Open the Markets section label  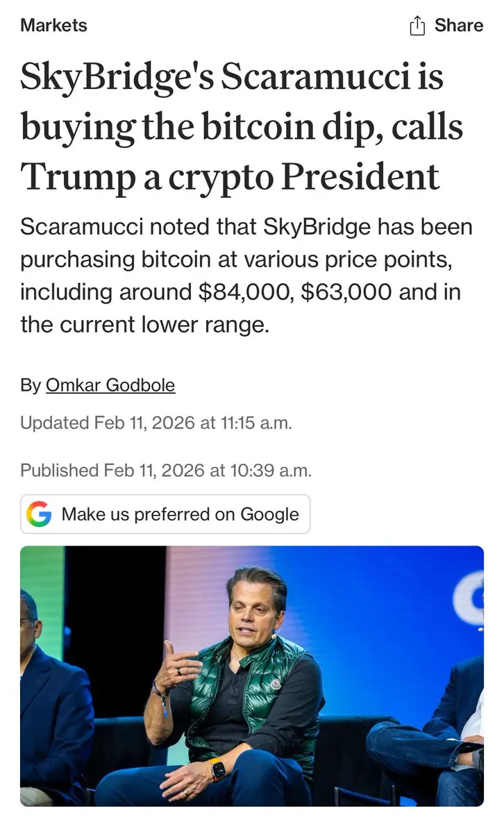click(x=54, y=25)
